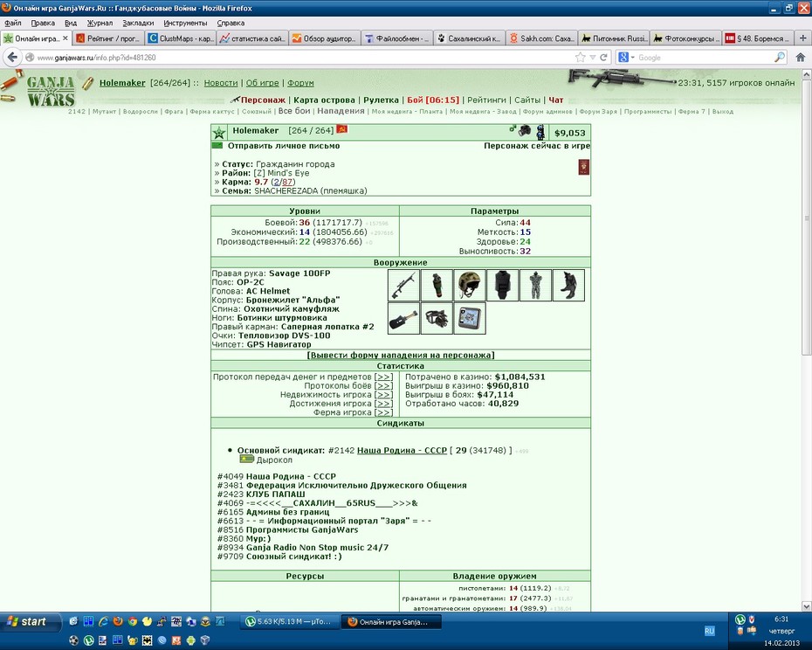This screenshot has height=650, width=812.
Task: Click the Чат link
Action: [555, 100]
